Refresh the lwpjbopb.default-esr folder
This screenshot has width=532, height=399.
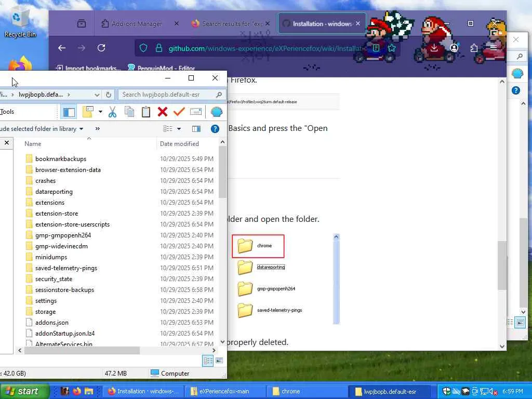click(x=108, y=95)
